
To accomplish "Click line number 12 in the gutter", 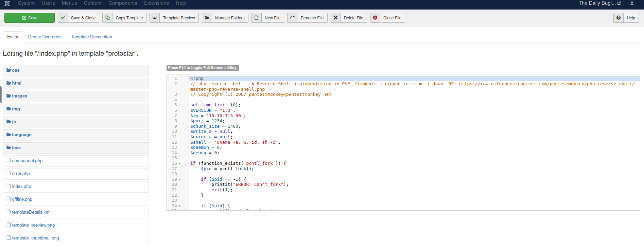I will [174, 142].
